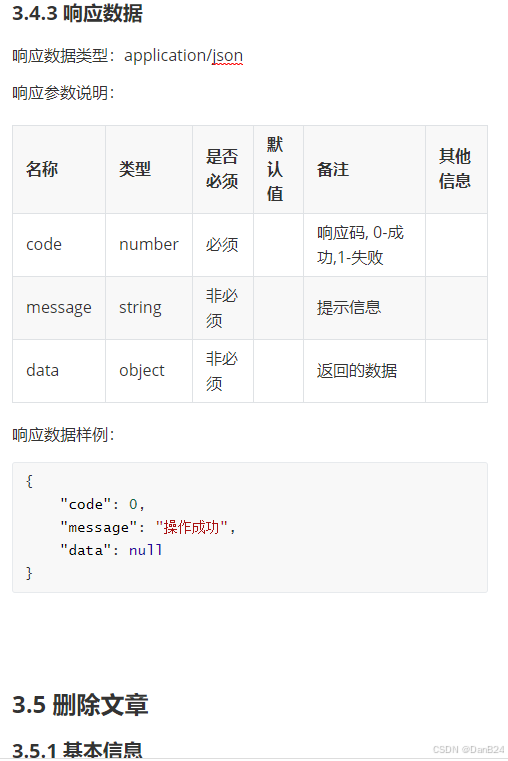Image resolution: width=508 pixels, height=761 pixels.
Task: Click the '"code": 0,' line in code block
Action: [x=102, y=505]
